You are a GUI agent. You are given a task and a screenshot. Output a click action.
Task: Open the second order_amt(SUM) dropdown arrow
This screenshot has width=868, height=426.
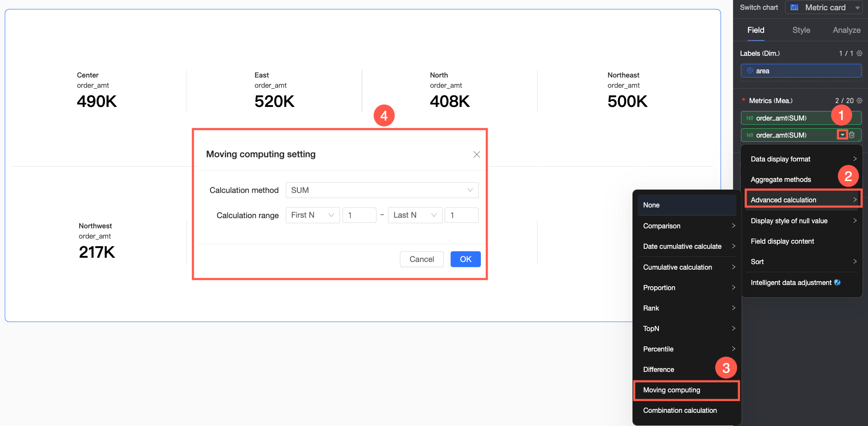[842, 135]
